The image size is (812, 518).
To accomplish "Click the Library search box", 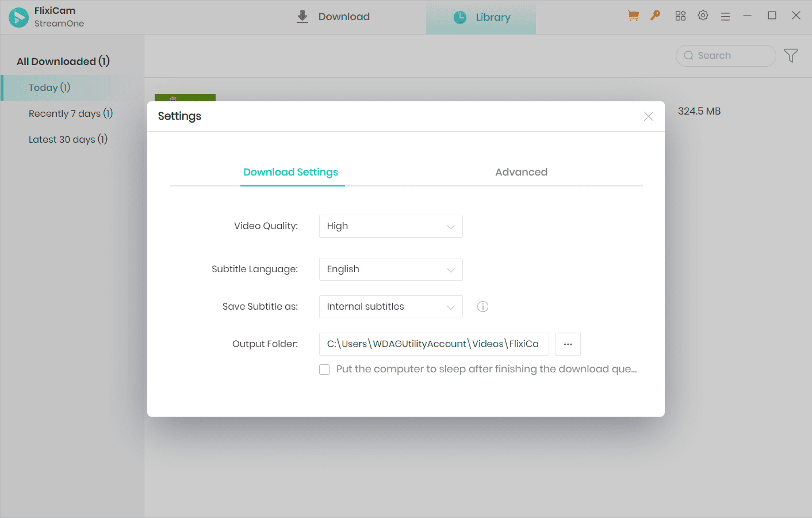I will coord(726,56).
